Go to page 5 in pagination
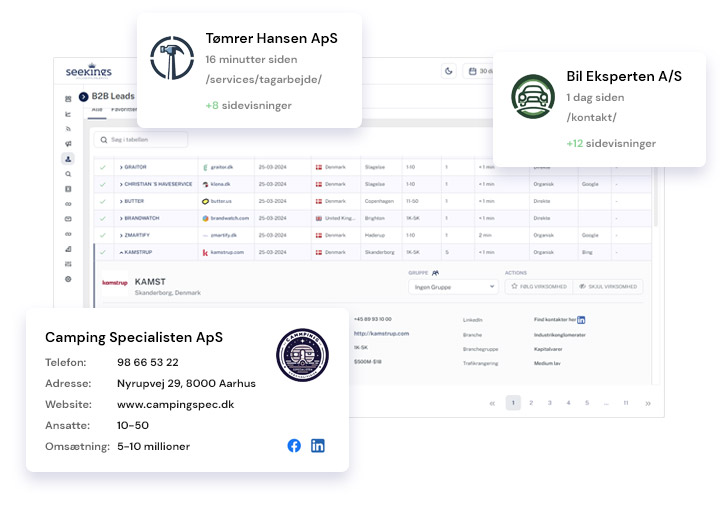Image resolution: width=727 pixels, height=506 pixels. pyautogui.click(x=587, y=403)
